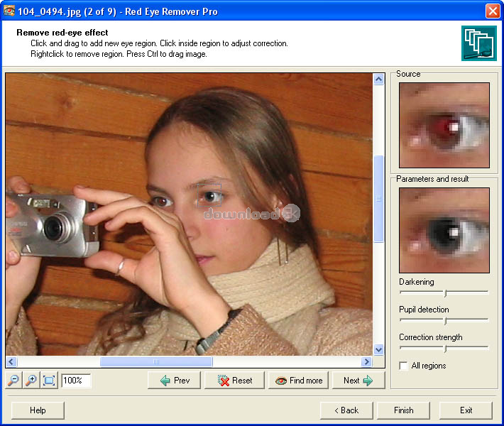Click the vertical scrollbar thumb
This screenshot has width=504, height=426.
click(378, 199)
